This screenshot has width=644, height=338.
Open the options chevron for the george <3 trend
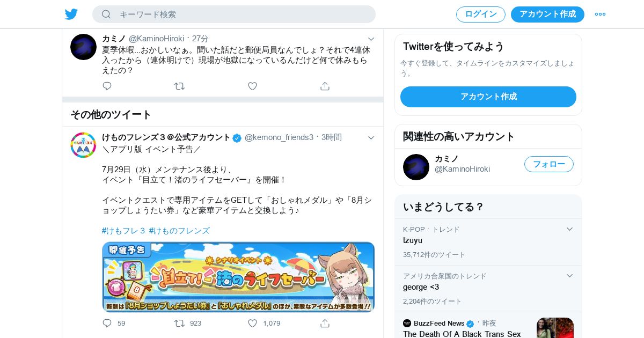[x=569, y=276]
